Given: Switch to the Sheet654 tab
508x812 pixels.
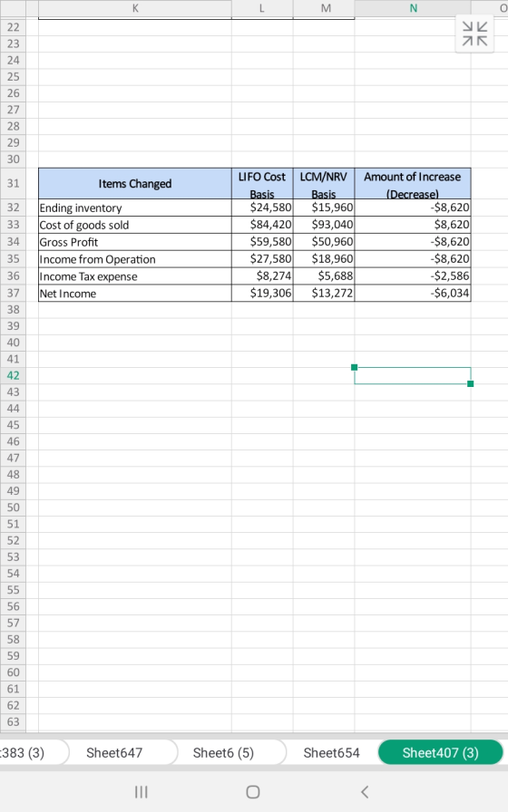Looking at the screenshot, I should pyautogui.click(x=331, y=752).
